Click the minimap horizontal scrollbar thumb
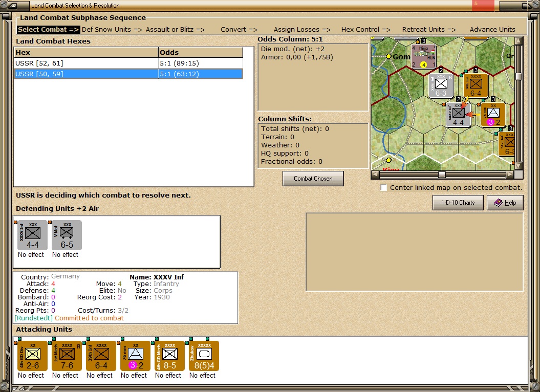The height and width of the screenshot is (392, 540). pyautogui.click(x=442, y=175)
